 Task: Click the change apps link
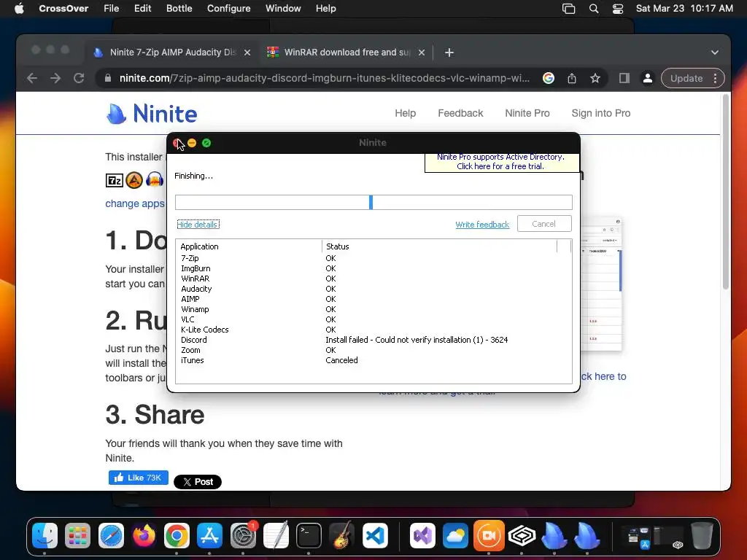point(135,203)
